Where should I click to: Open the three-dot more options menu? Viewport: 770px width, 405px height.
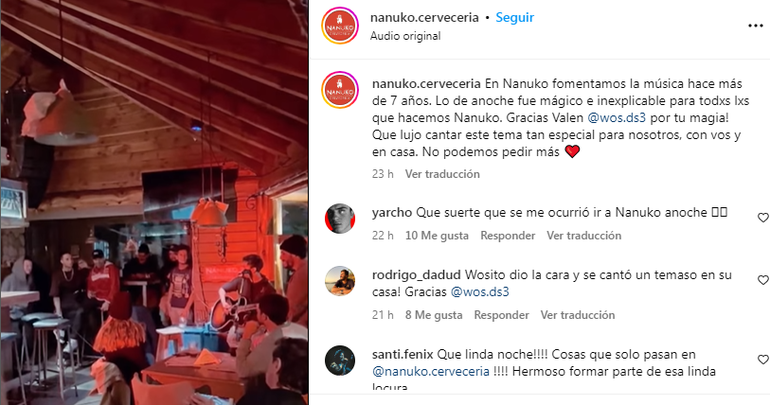(x=755, y=26)
